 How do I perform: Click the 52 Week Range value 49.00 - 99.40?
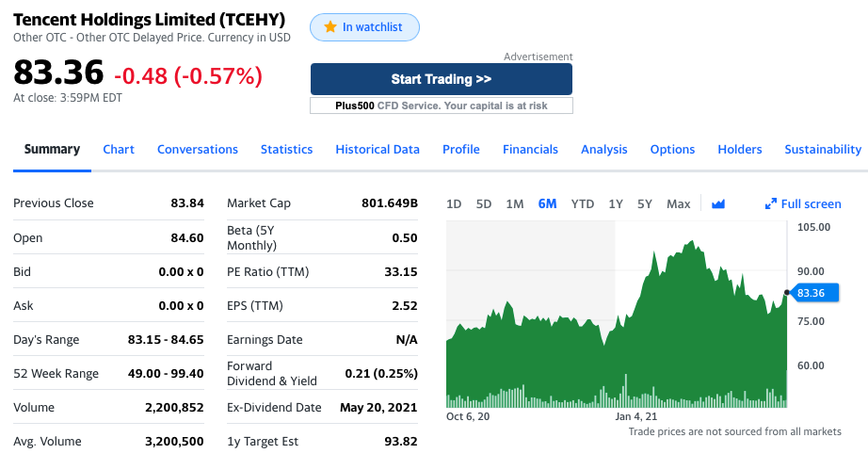click(x=166, y=374)
